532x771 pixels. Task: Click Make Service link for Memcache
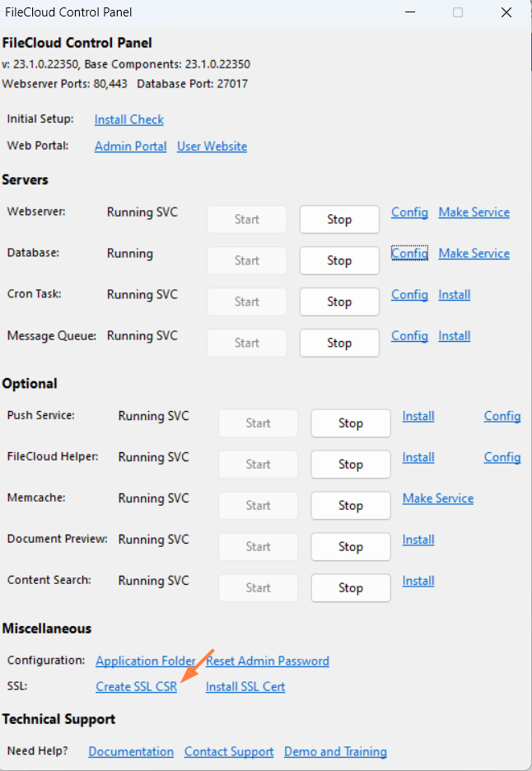(437, 498)
